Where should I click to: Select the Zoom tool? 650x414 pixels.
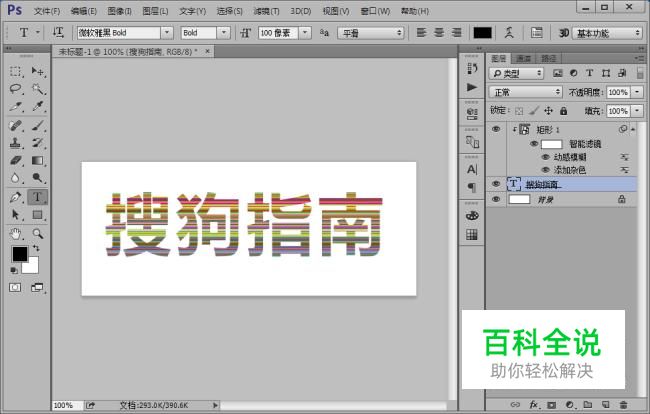38,234
